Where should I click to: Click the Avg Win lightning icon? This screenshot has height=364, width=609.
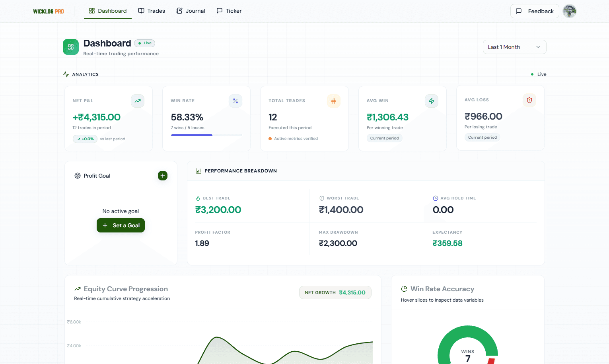tap(432, 101)
